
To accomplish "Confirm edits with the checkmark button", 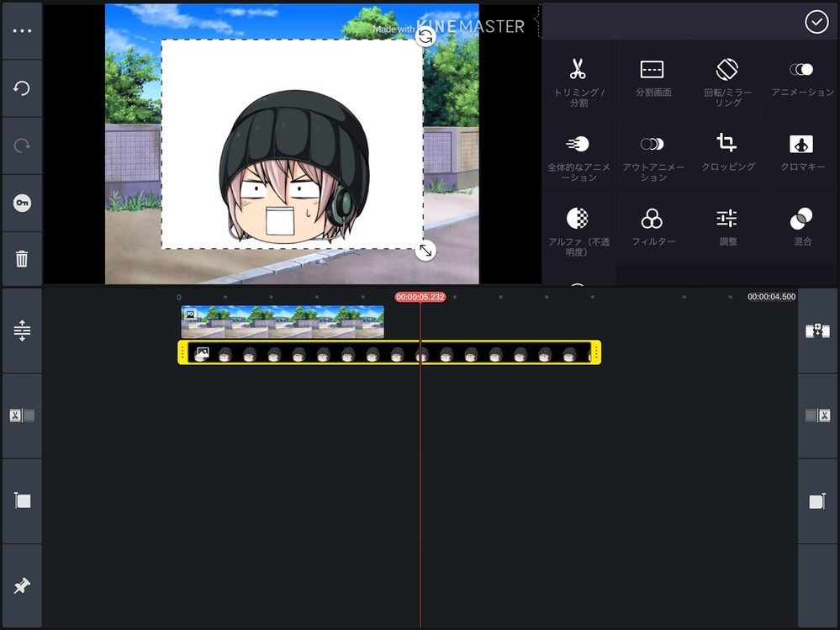I will (816, 22).
